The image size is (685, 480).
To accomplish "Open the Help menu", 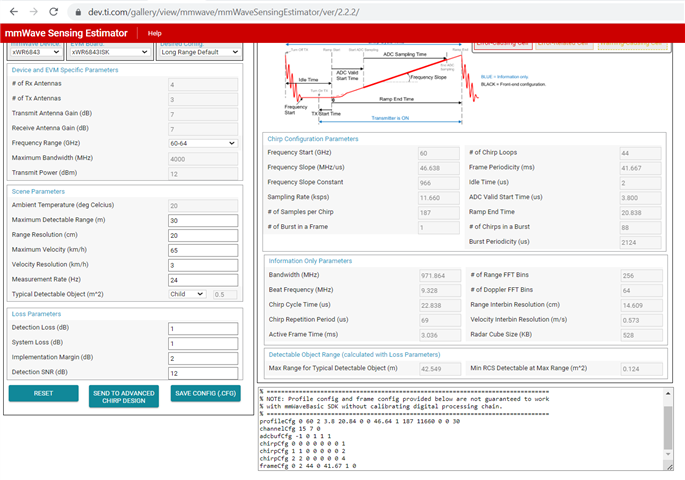I will click(154, 33).
